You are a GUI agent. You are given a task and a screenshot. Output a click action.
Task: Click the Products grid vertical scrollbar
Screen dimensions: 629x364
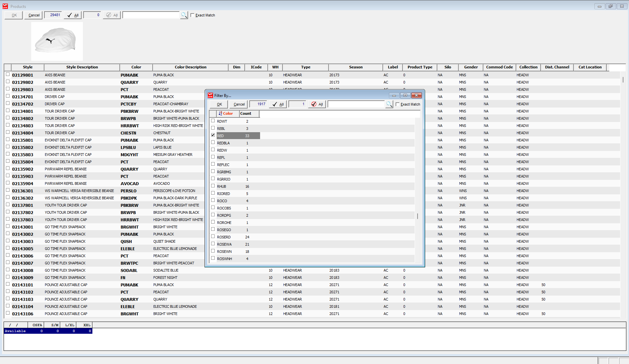623,80
